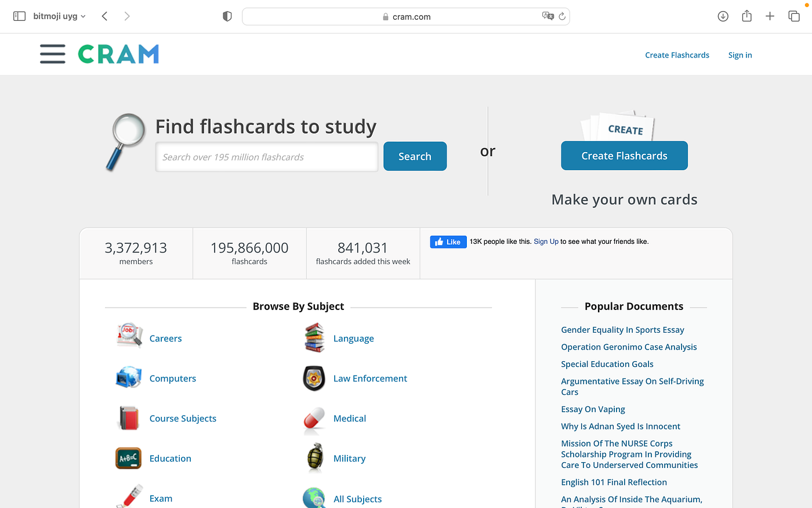The width and height of the screenshot is (812, 508).
Task: Click the Law Enforcement badge icon
Action: coord(314,378)
